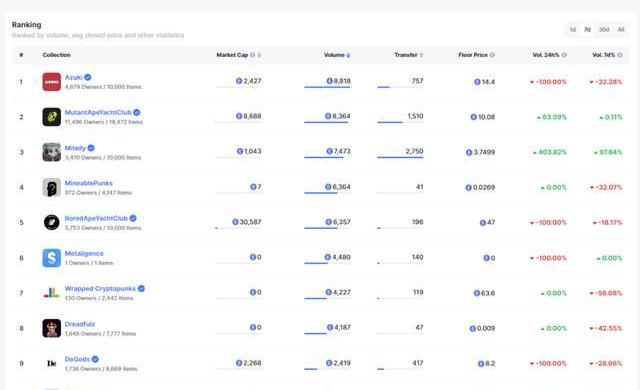This screenshot has width=640, height=390.
Task: Switch to the 1d time range tab
Action: (573, 29)
